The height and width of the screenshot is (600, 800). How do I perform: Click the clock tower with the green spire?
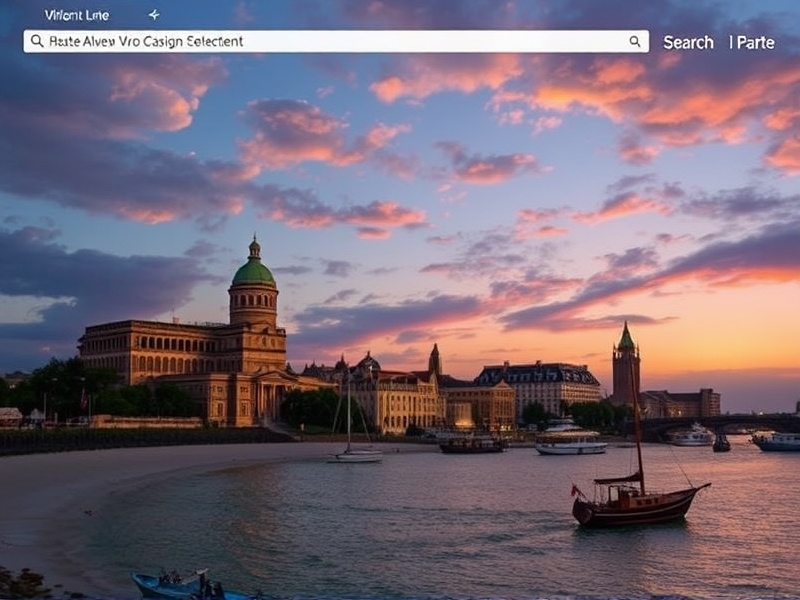tap(626, 365)
